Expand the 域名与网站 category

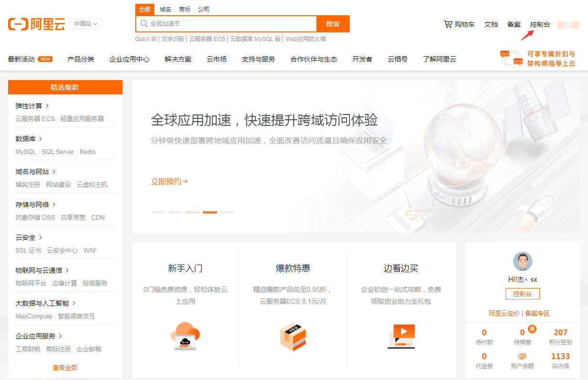[x=35, y=172]
